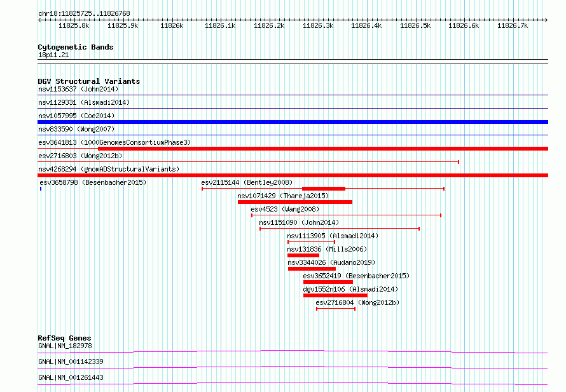Click the Cytogenetic Bands track heading
The height and width of the screenshot is (392, 566).
76,47
